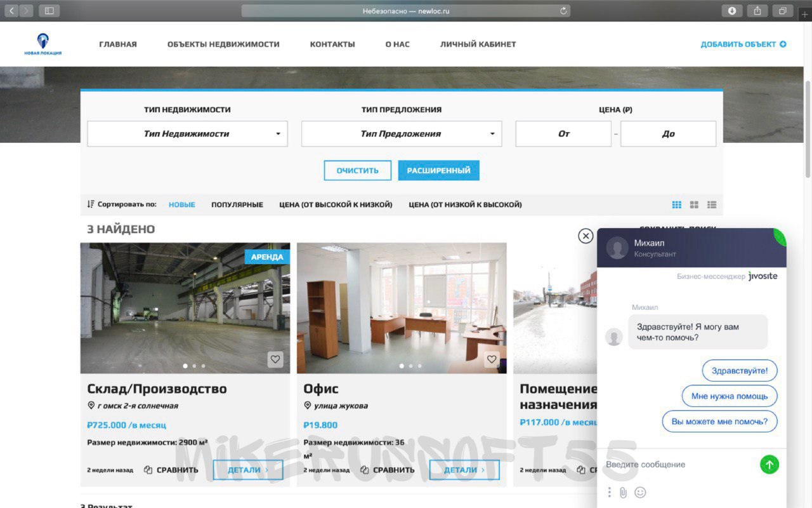Click the Safari address bar
The height and width of the screenshot is (508, 812).
coord(406,11)
